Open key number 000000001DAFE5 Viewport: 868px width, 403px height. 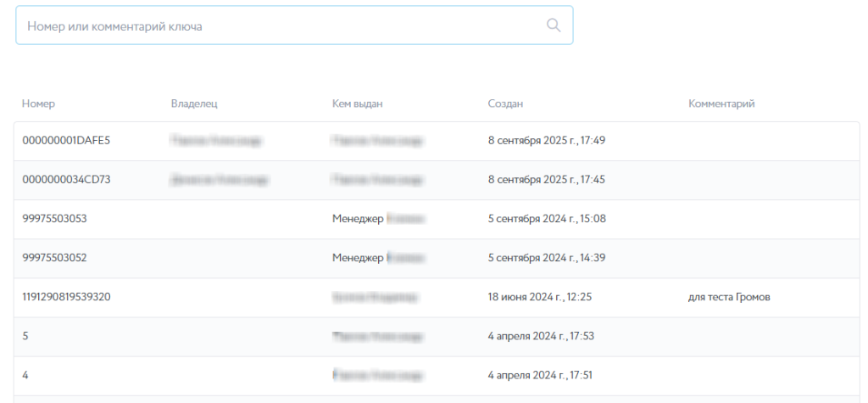tap(66, 141)
